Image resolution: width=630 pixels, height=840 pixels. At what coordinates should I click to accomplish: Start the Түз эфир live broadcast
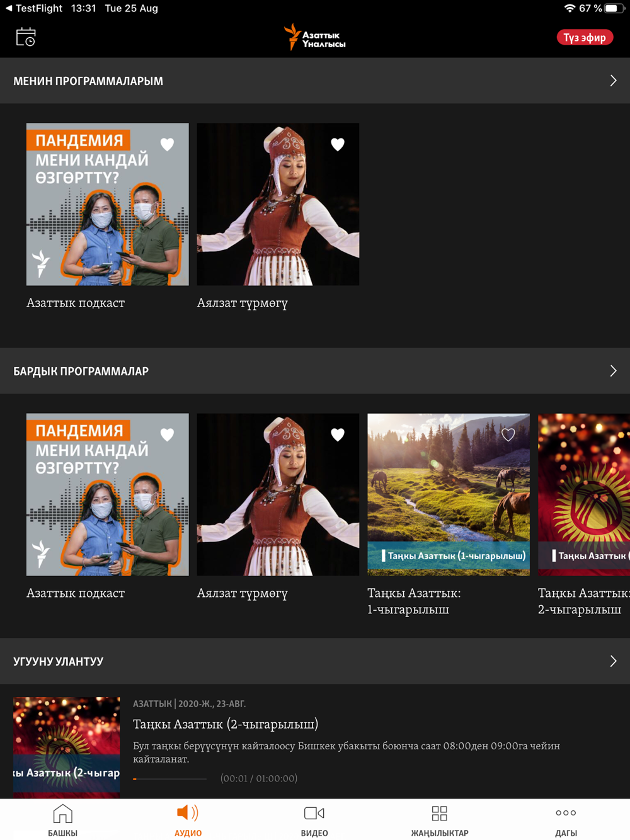click(x=585, y=37)
